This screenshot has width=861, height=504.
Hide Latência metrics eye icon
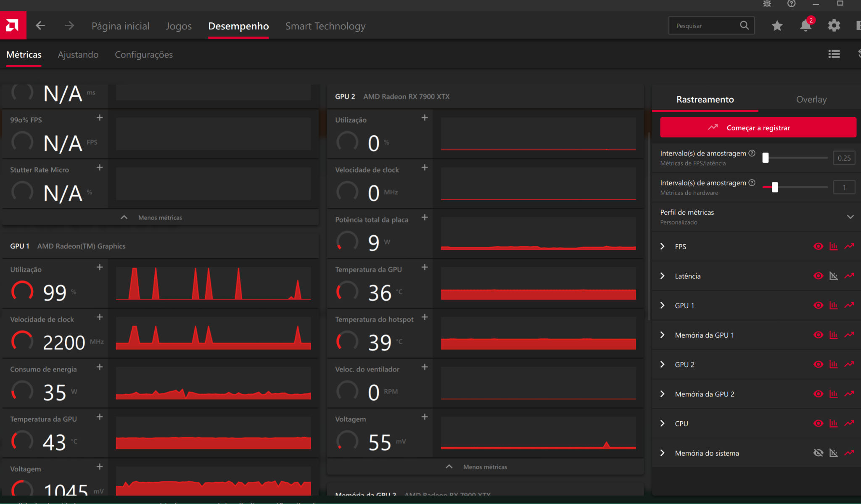[x=818, y=276]
